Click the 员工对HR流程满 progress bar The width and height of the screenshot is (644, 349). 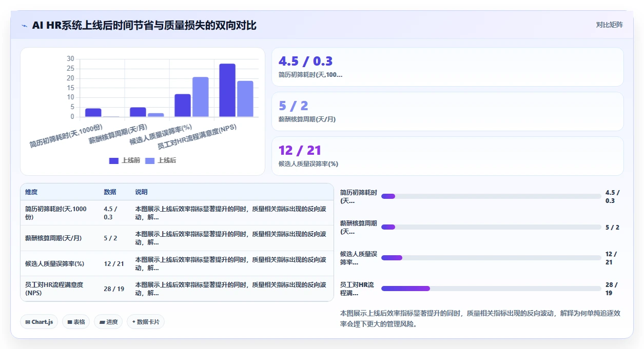pos(491,289)
